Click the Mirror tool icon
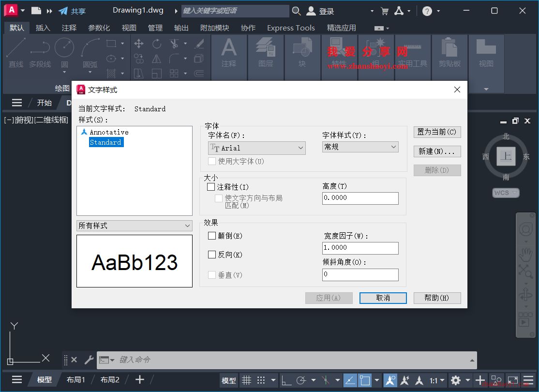Image resolution: width=539 pixels, height=392 pixels. click(157, 59)
